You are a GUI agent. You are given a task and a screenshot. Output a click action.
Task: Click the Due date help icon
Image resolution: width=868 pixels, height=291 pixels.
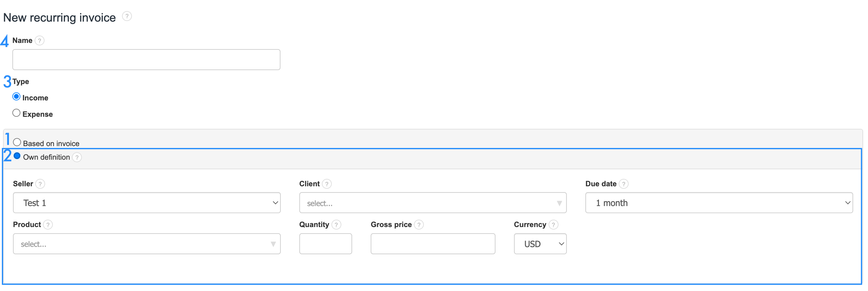click(x=623, y=184)
